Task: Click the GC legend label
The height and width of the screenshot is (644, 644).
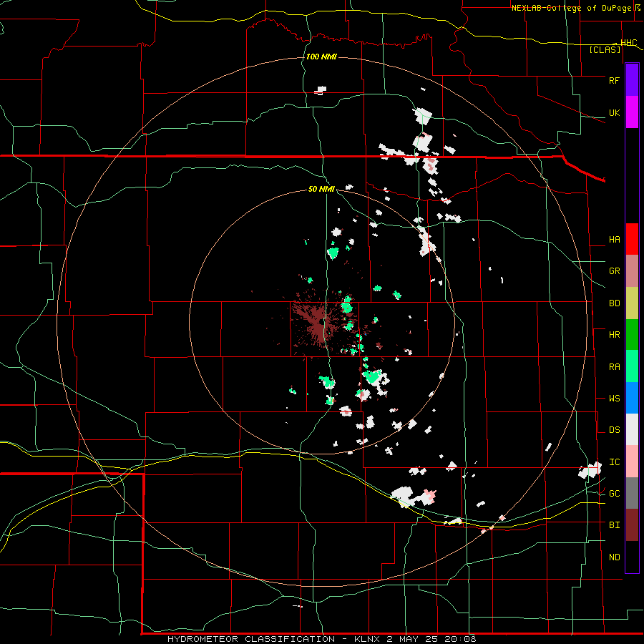Action: tap(614, 493)
